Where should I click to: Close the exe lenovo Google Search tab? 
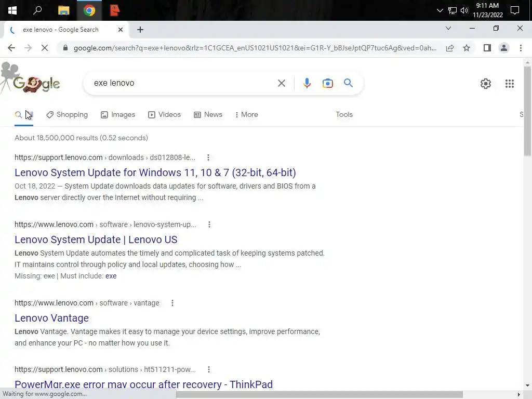(x=121, y=30)
